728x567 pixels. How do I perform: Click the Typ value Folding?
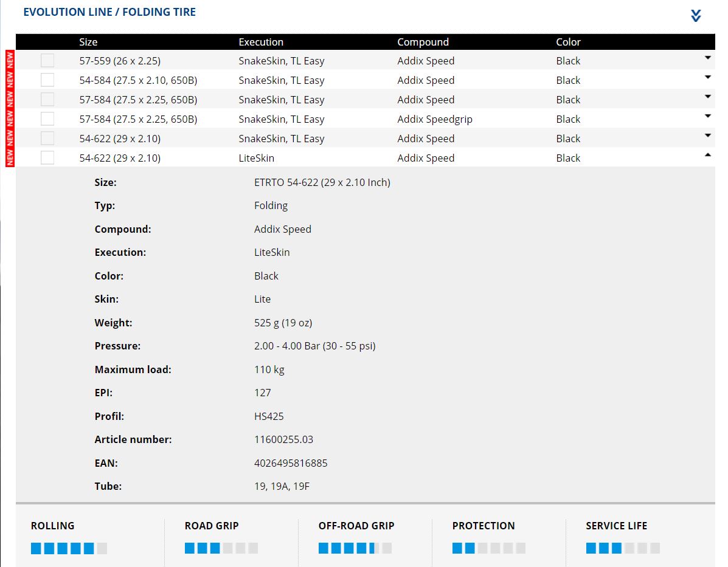coord(271,205)
